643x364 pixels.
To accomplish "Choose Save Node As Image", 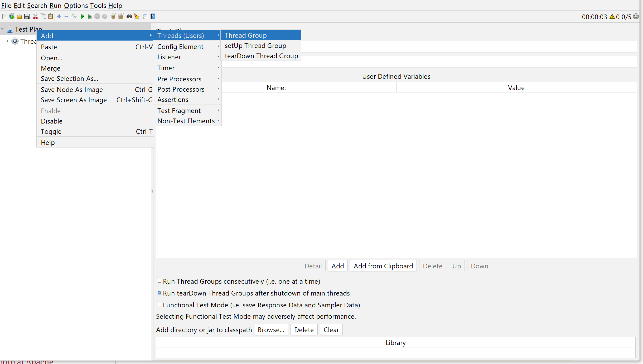I will point(95,90).
